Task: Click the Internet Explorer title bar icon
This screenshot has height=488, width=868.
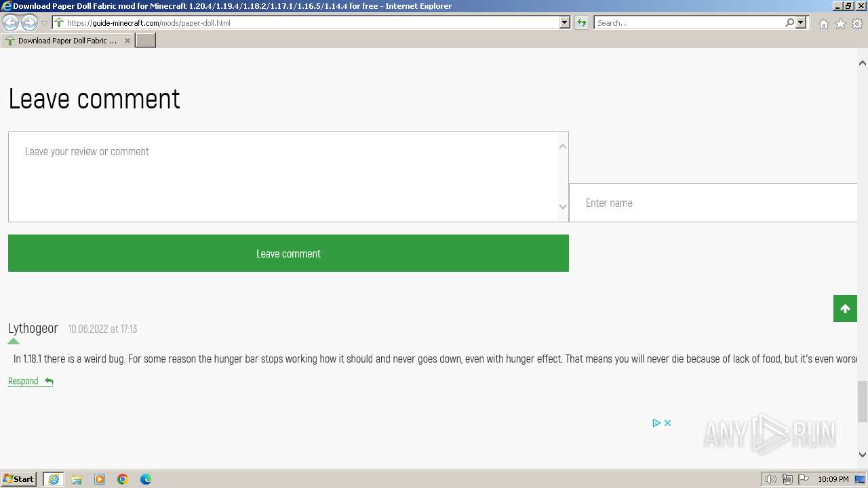Action: [6, 6]
